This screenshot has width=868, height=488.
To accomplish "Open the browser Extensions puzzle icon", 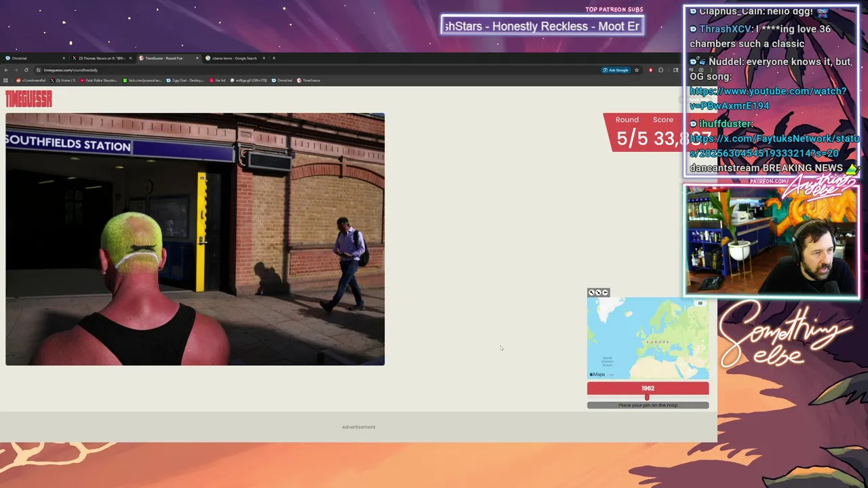I will coord(661,70).
